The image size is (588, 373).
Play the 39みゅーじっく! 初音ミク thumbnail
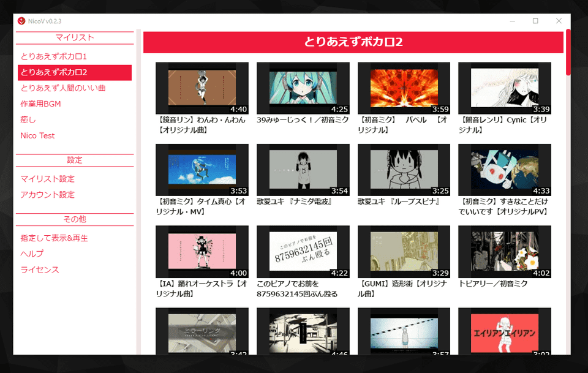point(303,88)
